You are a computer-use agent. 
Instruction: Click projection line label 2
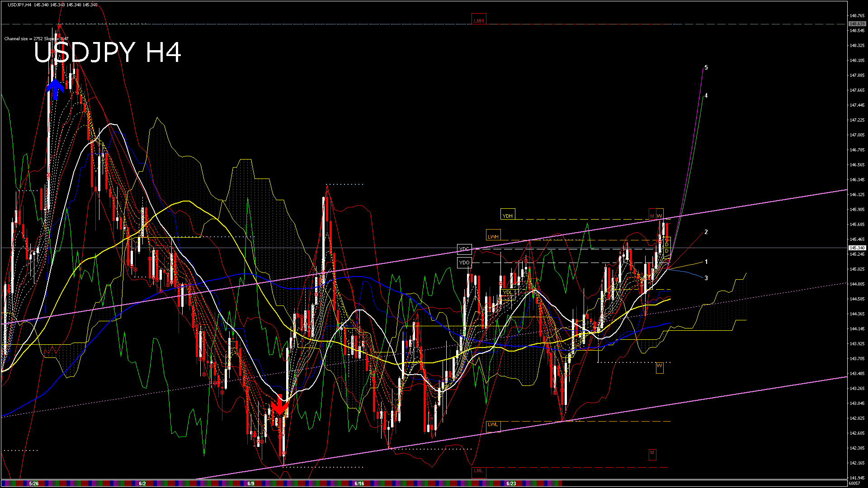(706, 232)
